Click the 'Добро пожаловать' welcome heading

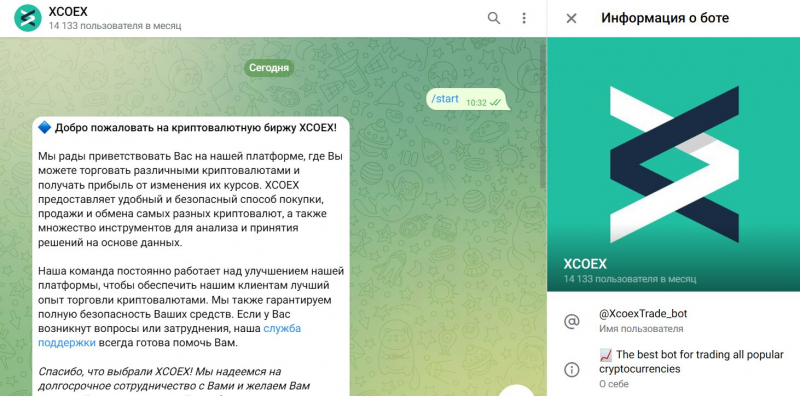(x=196, y=128)
